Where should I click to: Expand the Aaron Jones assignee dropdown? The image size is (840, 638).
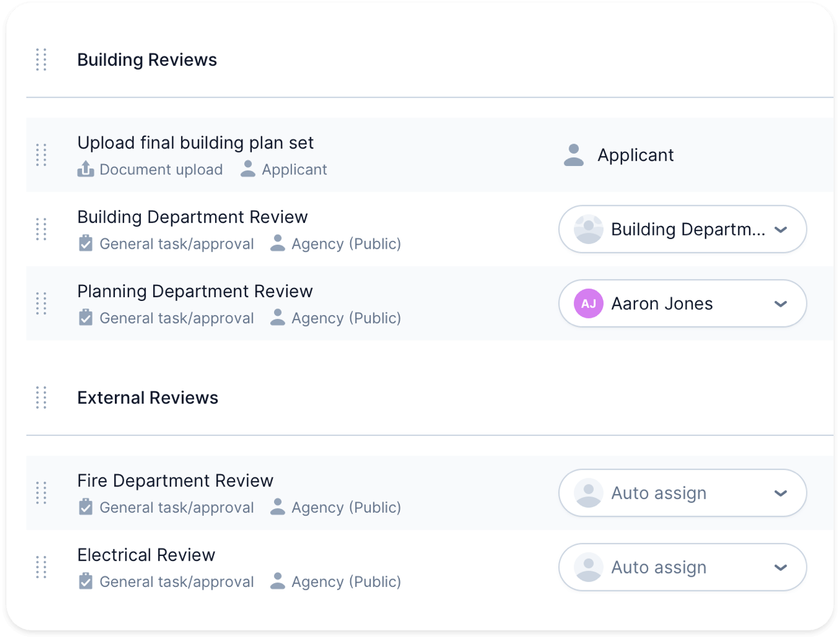pyautogui.click(x=781, y=304)
